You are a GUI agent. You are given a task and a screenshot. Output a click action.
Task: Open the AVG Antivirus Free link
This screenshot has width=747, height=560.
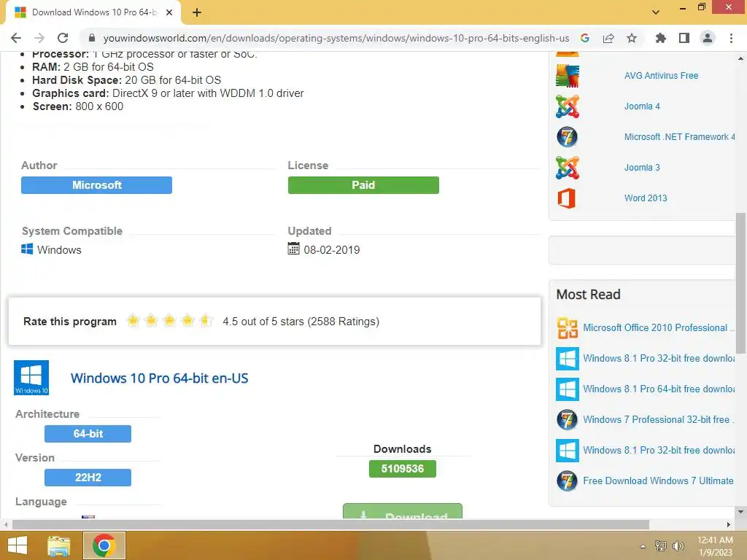click(x=661, y=76)
